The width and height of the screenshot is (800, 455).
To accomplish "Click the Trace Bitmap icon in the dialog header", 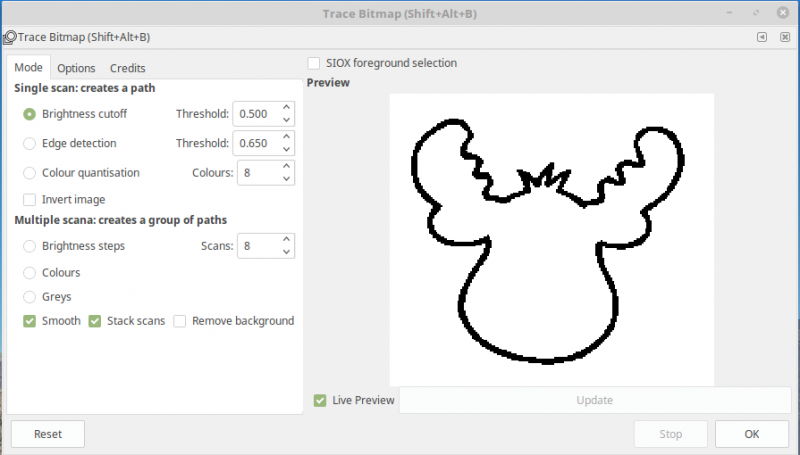I will (8, 37).
